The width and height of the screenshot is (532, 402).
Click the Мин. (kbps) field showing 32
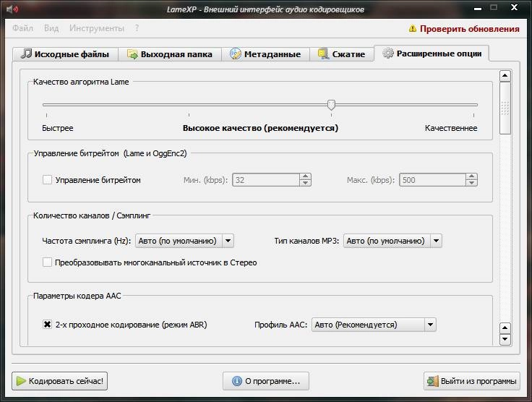(266, 180)
